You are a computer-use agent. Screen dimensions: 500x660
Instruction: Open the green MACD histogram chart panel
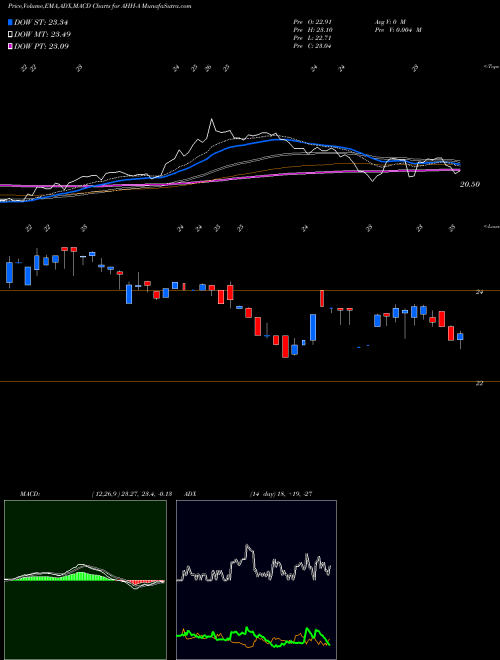pyautogui.click(x=85, y=580)
